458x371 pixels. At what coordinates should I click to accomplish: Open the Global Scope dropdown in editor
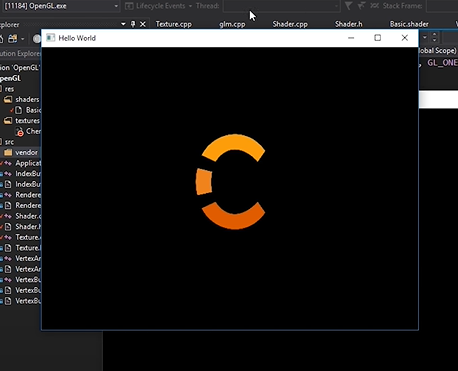438,51
